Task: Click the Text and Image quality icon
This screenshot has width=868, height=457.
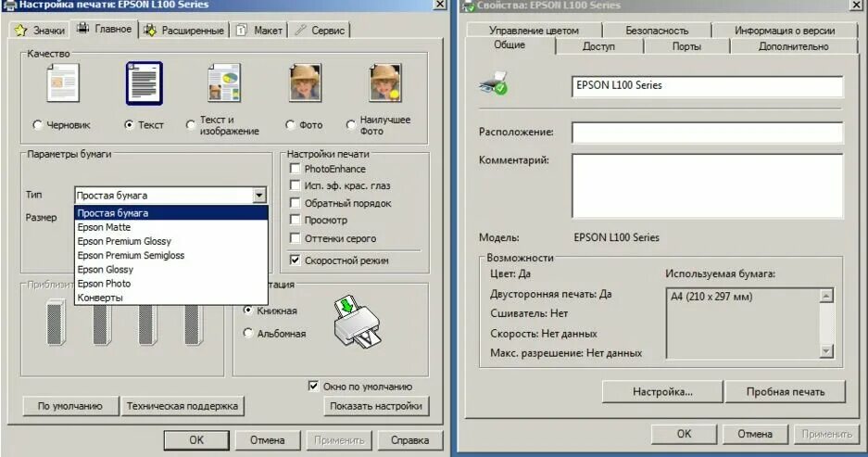Action: coord(224,83)
